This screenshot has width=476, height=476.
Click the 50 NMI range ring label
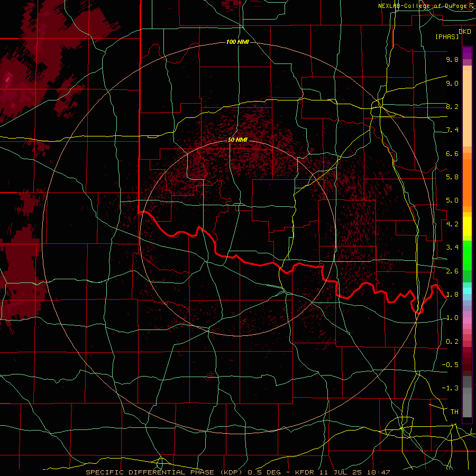pos(237,140)
